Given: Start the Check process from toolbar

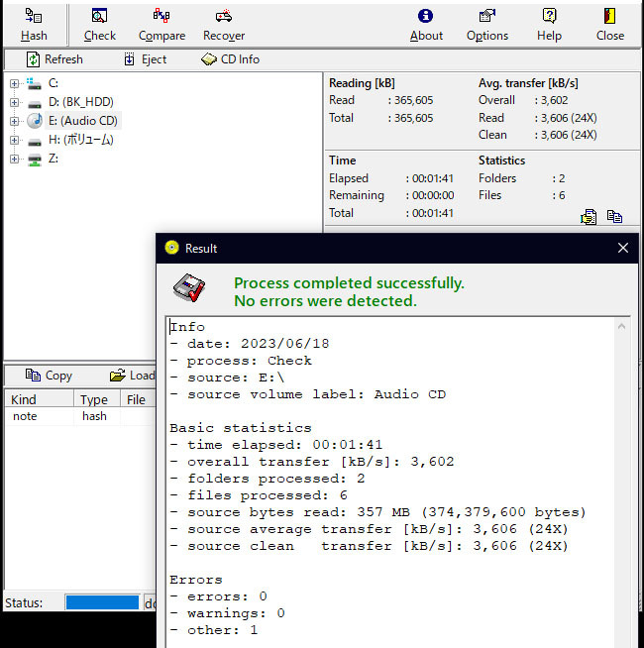Looking at the screenshot, I should click(x=99, y=17).
